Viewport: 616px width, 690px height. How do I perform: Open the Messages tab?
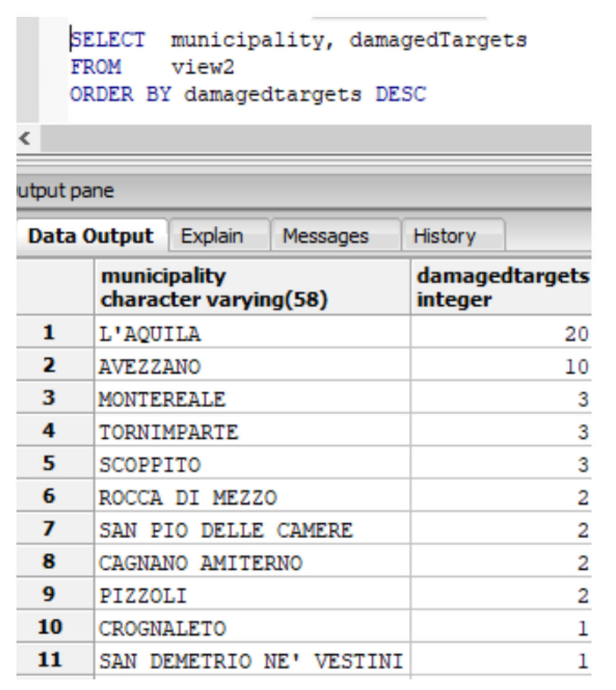tap(326, 236)
